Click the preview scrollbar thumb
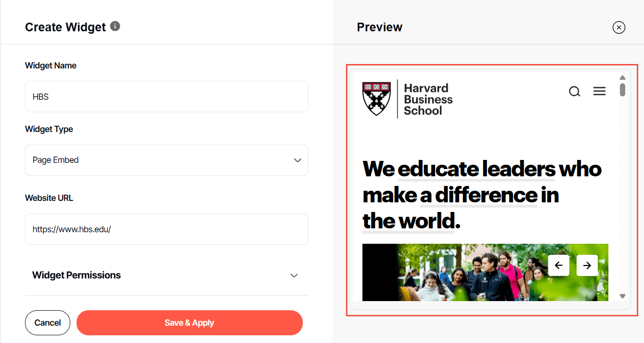The image size is (644, 343). (x=622, y=90)
